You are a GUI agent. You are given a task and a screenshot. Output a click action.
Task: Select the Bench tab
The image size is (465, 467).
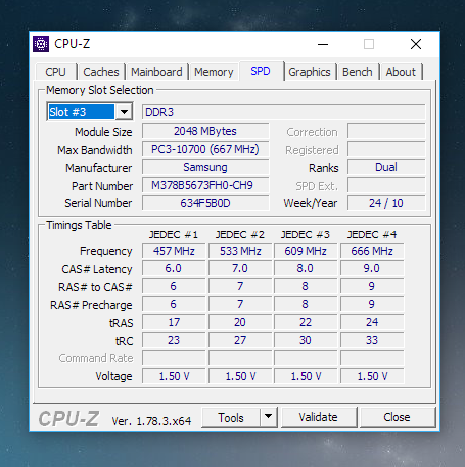coord(357,72)
